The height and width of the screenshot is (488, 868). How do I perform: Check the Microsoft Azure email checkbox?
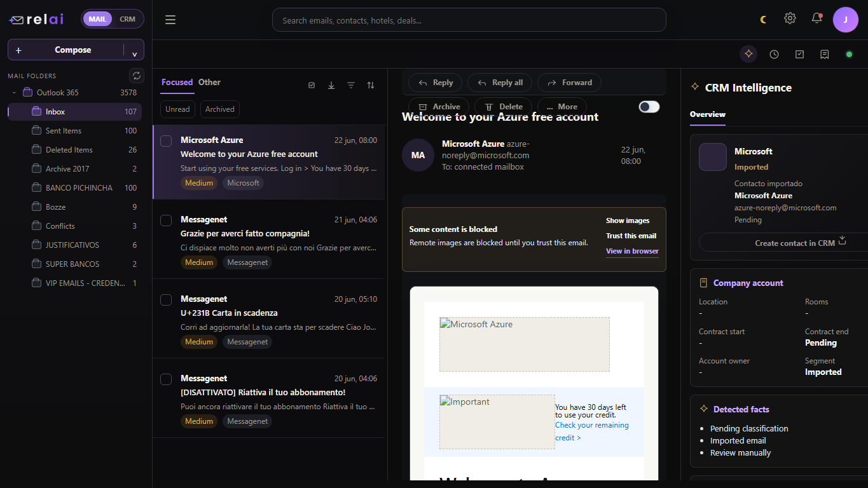[166, 141]
